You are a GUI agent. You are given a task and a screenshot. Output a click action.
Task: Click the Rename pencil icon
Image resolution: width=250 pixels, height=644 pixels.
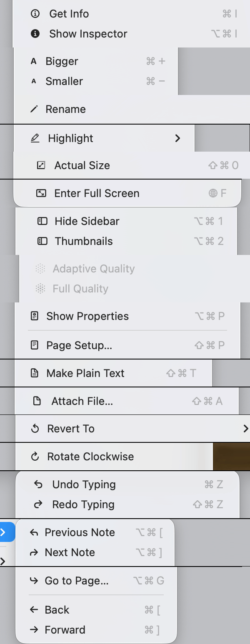click(34, 109)
